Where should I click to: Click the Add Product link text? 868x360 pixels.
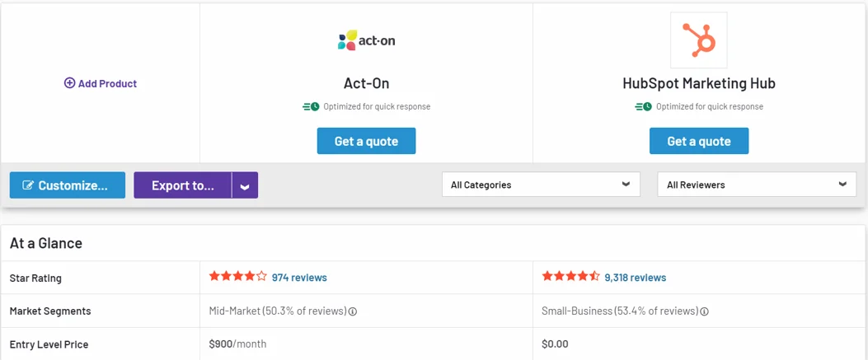point(107,83)
